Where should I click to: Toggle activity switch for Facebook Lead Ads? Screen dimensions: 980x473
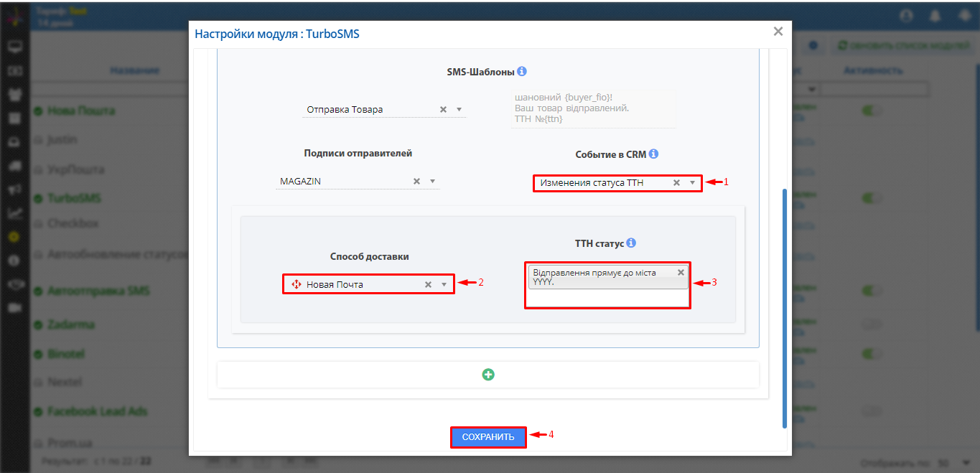click(x=872, y=411)
